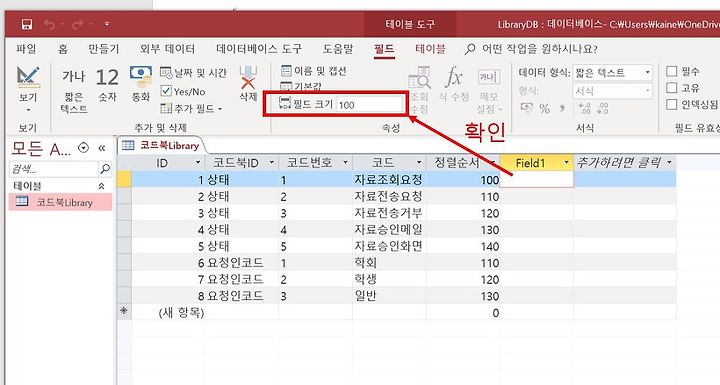Click the currency format icon

click(x=527, y=108)
